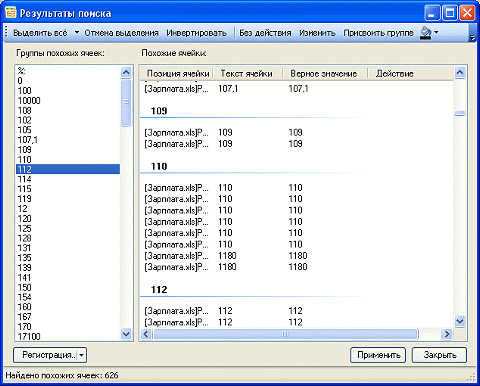Open the dropdown arrow of "Регистрация.." button
Screen dimensions: 480x386
(82, 355)
